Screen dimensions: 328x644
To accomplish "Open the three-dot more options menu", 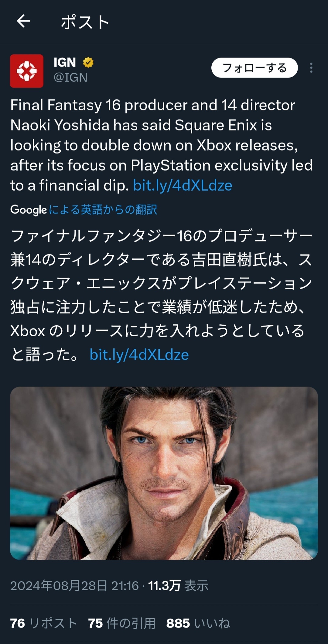I will point(311,68).
